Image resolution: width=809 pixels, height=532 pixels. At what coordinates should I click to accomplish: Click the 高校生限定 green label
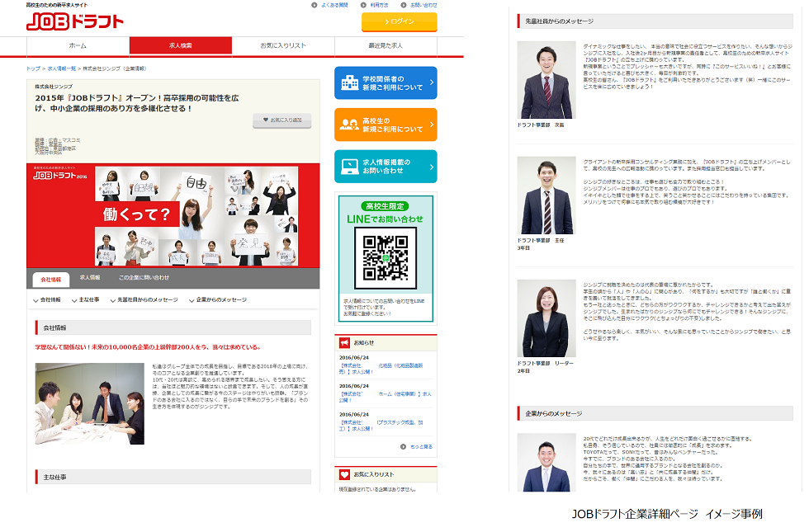point(385,206)
